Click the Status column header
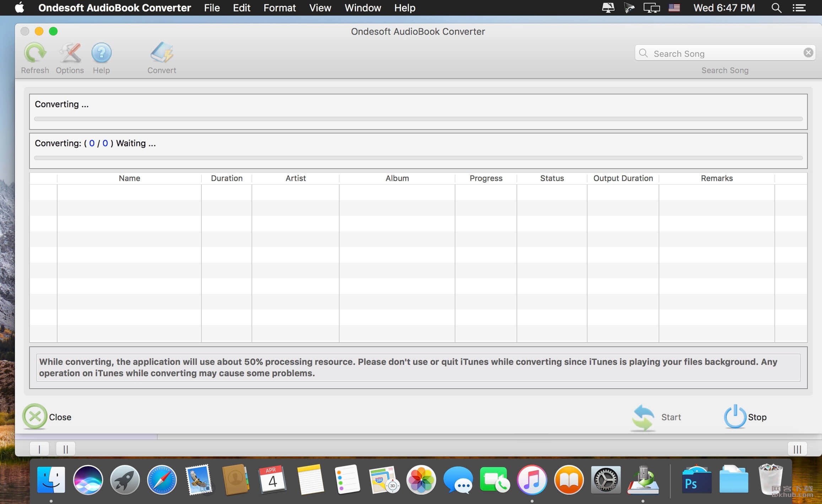 point(552,178)
